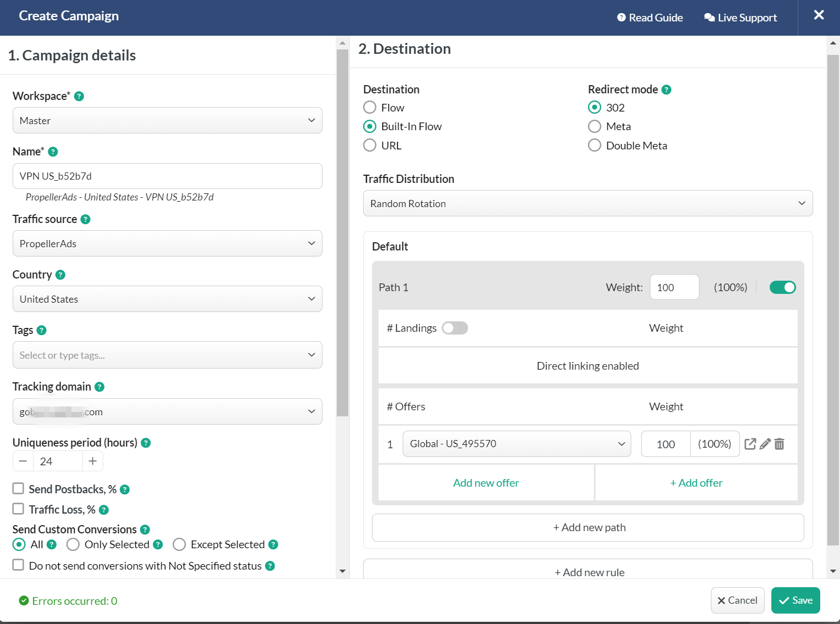Click + Add offer button
The height and width of the screenshot is (624, 840).
pyautogui.click(x=697, y=483)
